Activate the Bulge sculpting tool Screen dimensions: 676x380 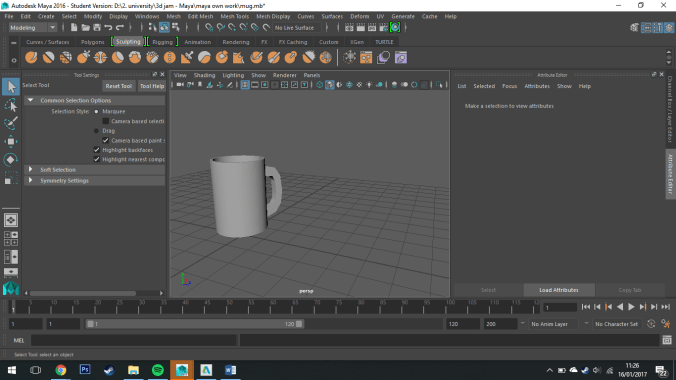tap(291, 57)
